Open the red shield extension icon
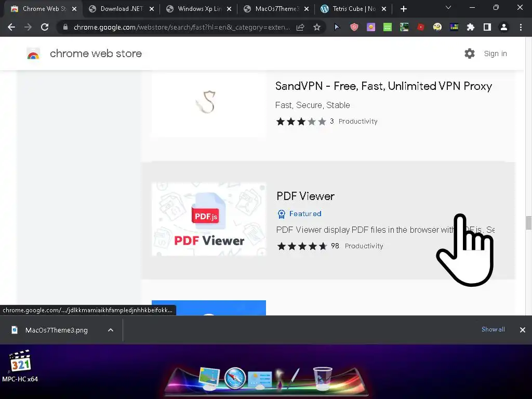 [354, 27]
